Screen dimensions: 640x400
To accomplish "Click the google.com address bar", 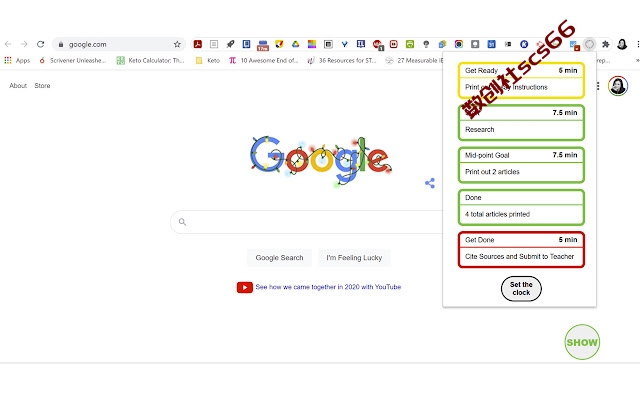I will pyautogui.click(x=118, y=44).
